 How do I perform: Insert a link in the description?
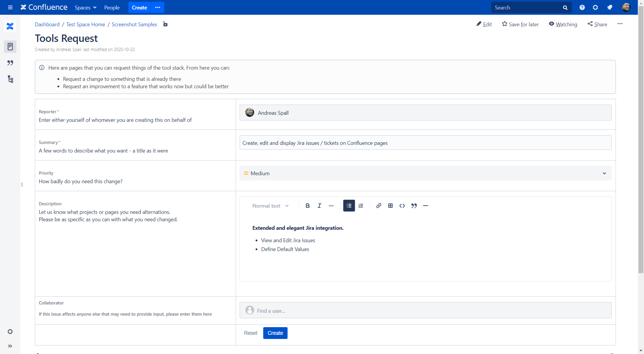[378, 206]
